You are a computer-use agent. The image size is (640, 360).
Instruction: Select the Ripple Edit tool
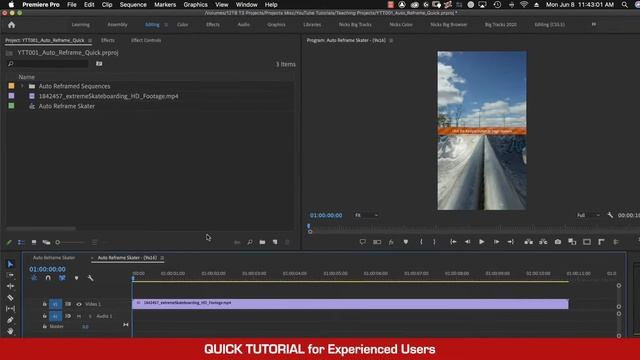[x=10, y=286]
